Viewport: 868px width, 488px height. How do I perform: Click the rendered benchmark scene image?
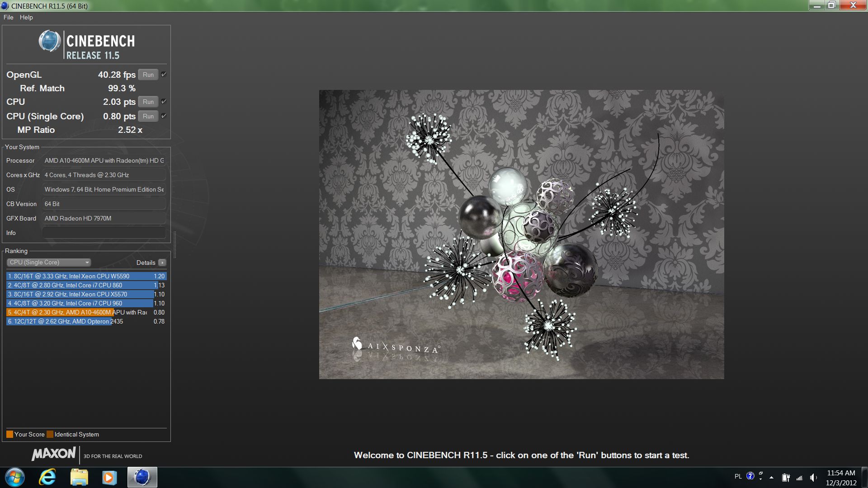[x=521, y=234]
